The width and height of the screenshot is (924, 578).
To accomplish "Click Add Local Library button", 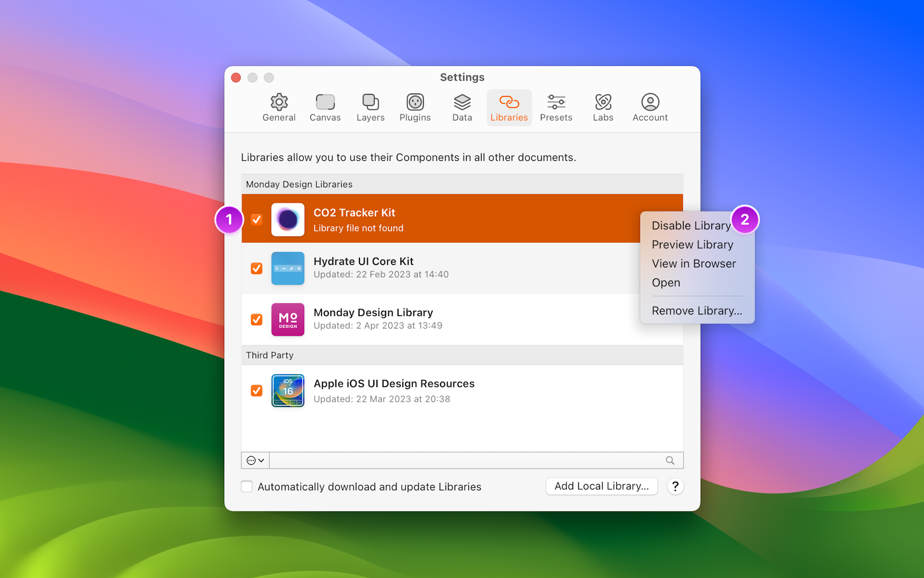I will coord(601,486).
